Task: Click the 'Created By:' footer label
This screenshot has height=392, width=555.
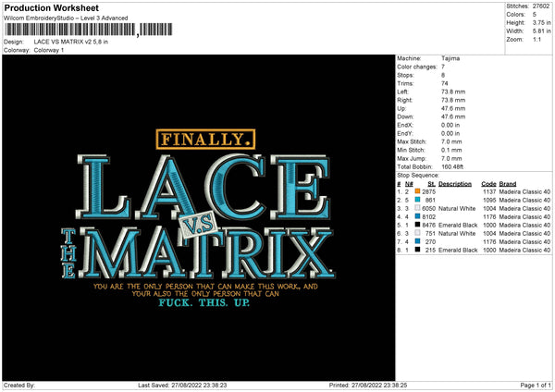Action: [19, 386]
